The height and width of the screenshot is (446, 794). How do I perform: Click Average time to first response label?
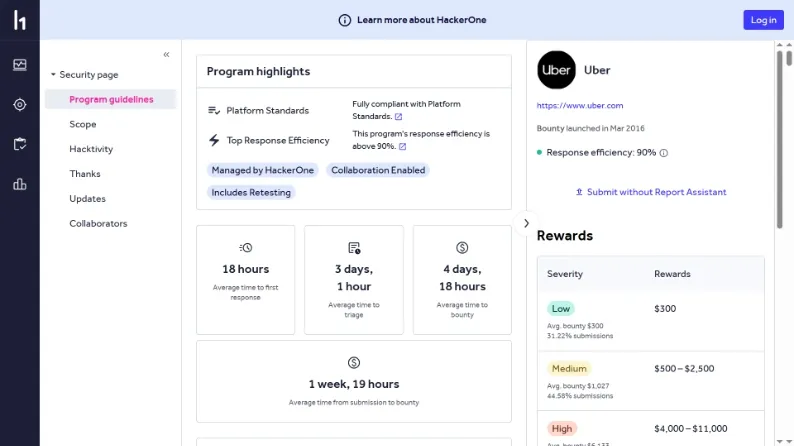tap(245, 292)
